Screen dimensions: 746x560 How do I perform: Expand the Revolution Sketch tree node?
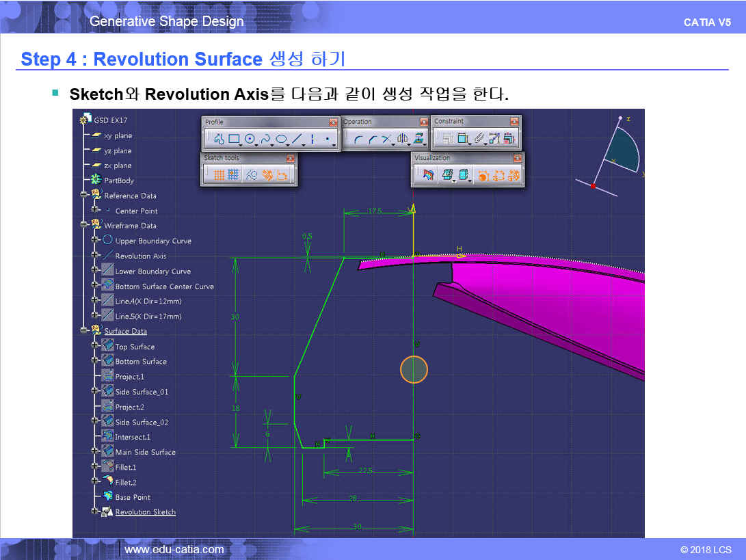coord(96,512)
